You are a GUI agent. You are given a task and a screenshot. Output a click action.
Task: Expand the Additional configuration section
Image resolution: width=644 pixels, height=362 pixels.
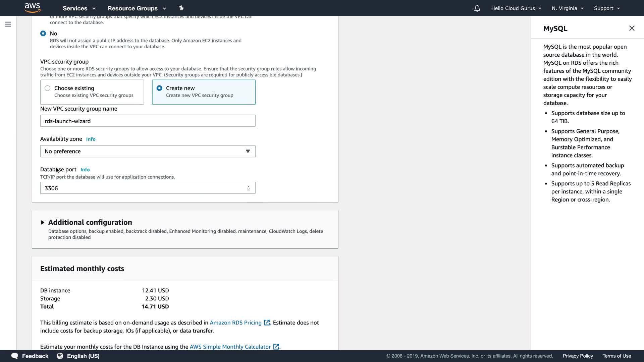point(43,222)
